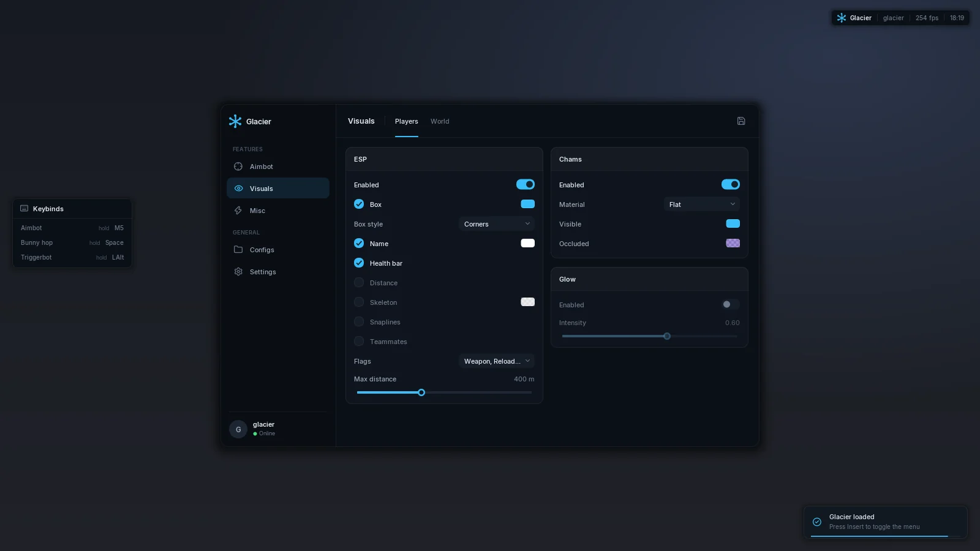Check the Teammates checkbox
This screenshot has width=980, height=551.
(x=359, y=342)
